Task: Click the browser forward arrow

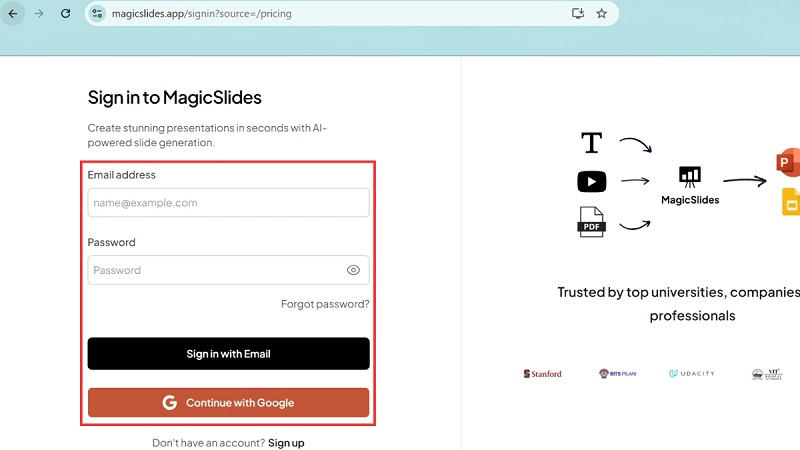Action: pyautogui.click(x=39, y=14)
